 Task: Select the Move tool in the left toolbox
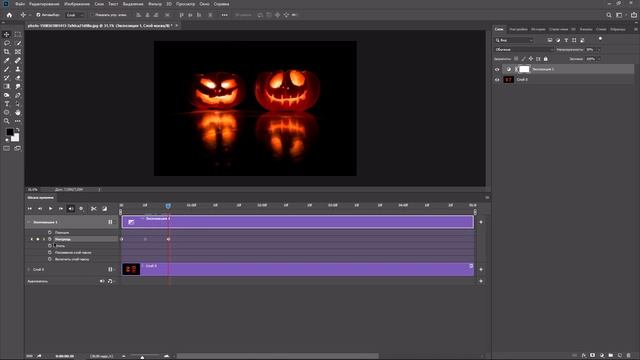(x=7, y=34)
